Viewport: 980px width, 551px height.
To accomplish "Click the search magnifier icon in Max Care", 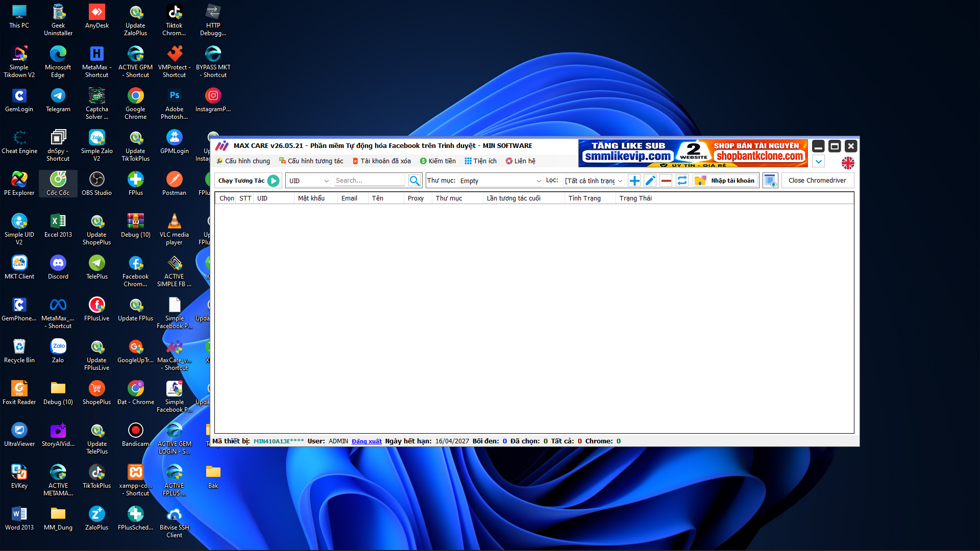I will pyautogui.click(x=414, y=181).
